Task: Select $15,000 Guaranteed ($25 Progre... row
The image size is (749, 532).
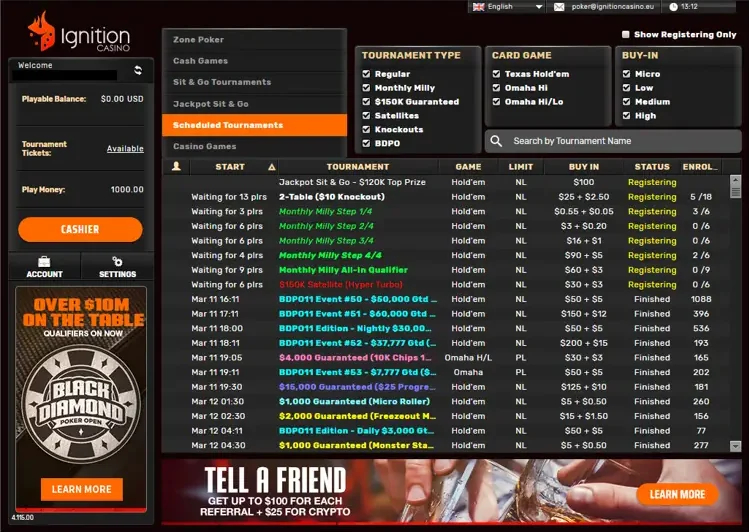Action: click(x=447, y=387)
